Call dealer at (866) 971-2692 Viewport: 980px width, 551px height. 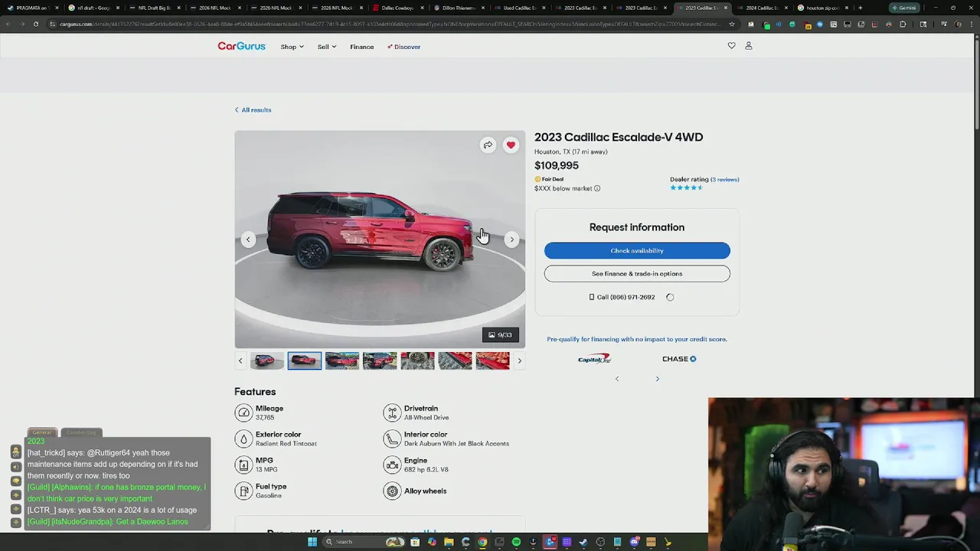pyautogui.click(x=622, y=297)
